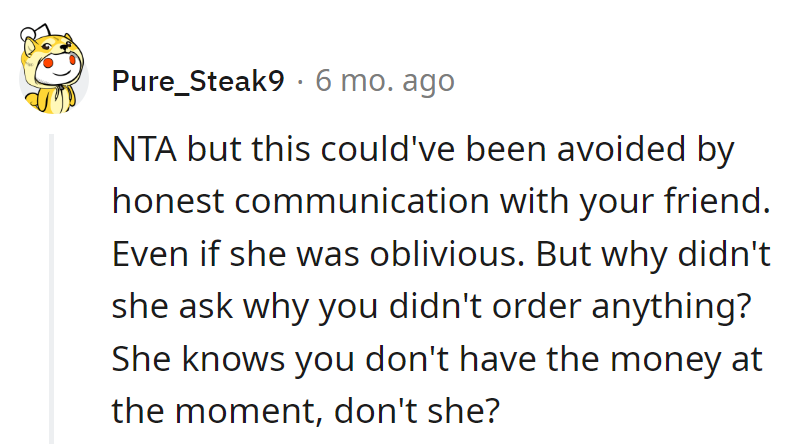The width and height of the screenshot is (803, 444).
Task: Collapse the comment thread using the vertical line
Action: 51,290
